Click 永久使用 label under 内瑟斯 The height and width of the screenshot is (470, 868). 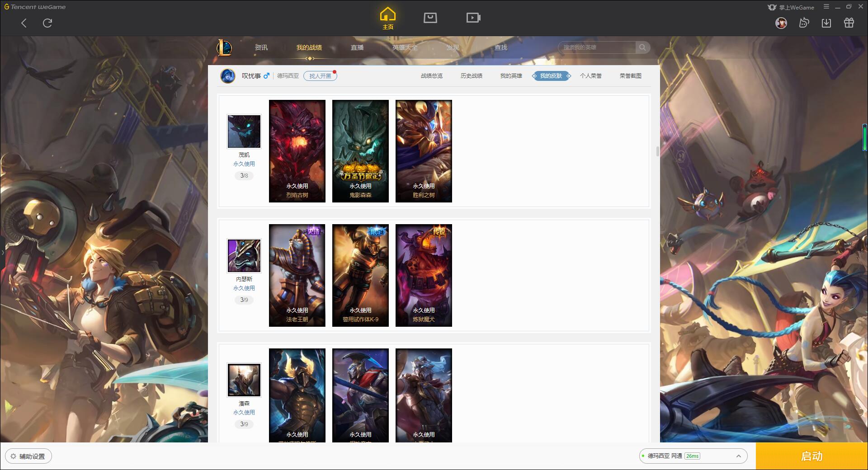[x=244, y=288]
